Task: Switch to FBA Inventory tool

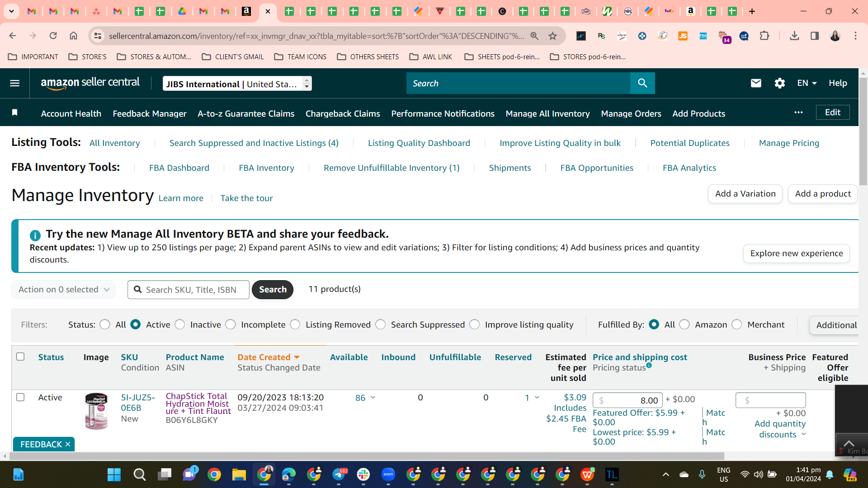Action: pyautogui.click(x=266, y=168)
